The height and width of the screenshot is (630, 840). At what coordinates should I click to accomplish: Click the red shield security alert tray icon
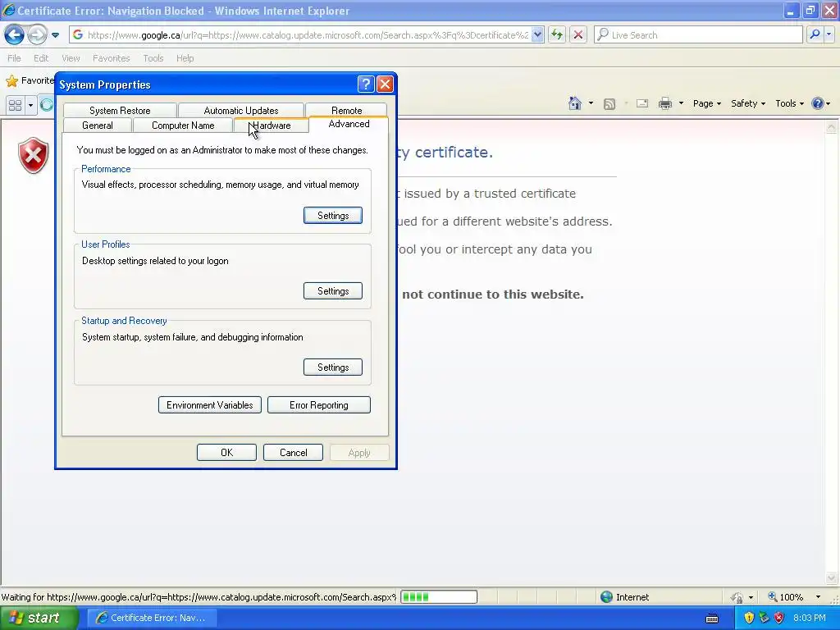click(779, 619)
